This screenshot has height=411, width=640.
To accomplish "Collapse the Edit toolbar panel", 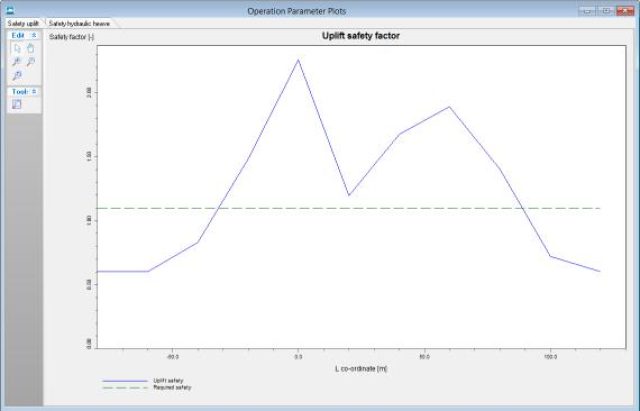I will pyautogui.click(x=34, y=35).
